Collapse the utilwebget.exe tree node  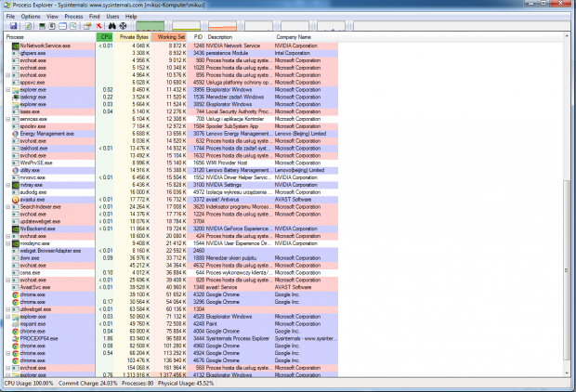pyautogui.click(x=7, y=309)
